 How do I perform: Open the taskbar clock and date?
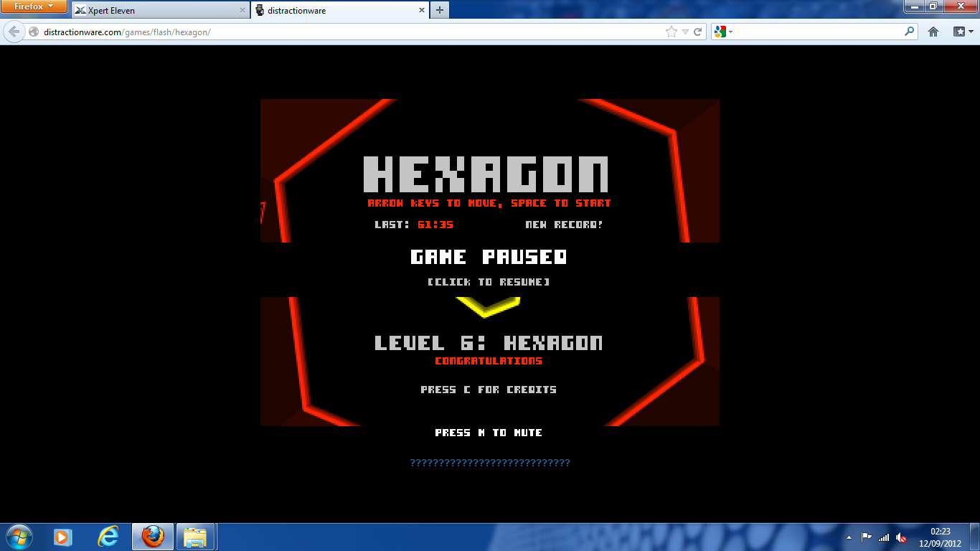click(x=941, y=537)
